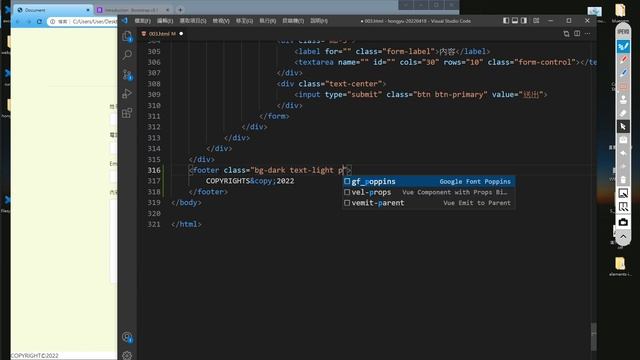Open the Accounts menu icon

[x=127, y=337]
